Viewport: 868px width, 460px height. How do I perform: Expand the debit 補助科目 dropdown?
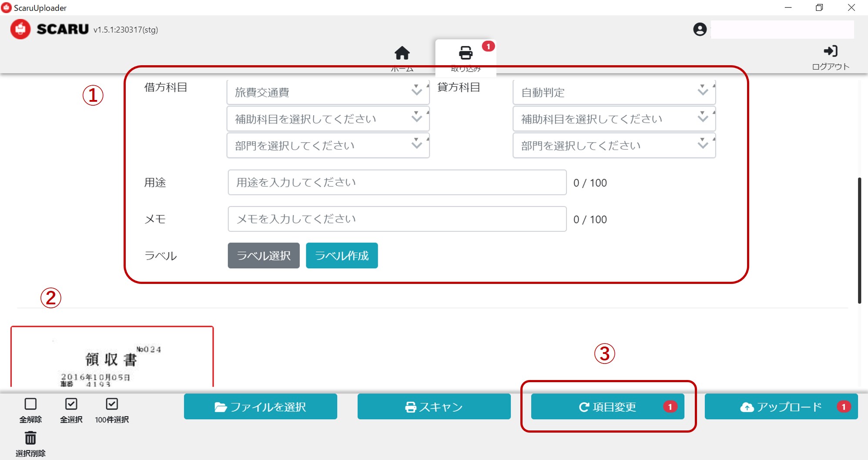tap(328, 119)
